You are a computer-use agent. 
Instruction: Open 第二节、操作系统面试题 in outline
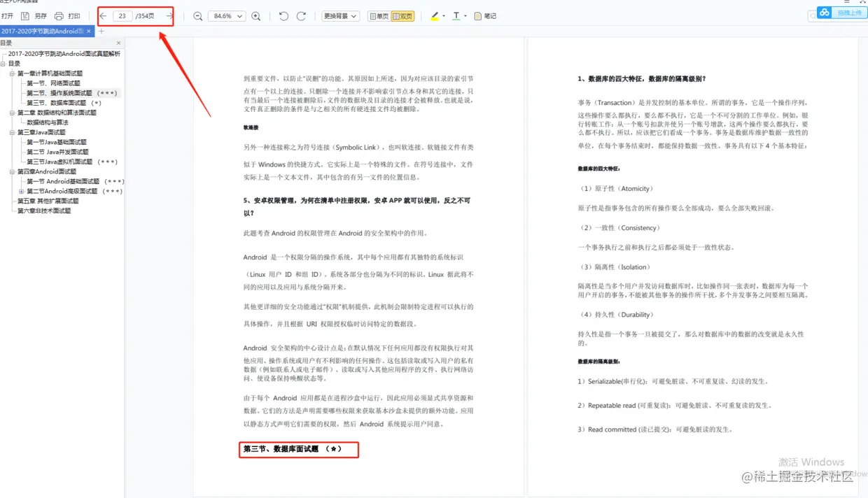click(71, 93)
